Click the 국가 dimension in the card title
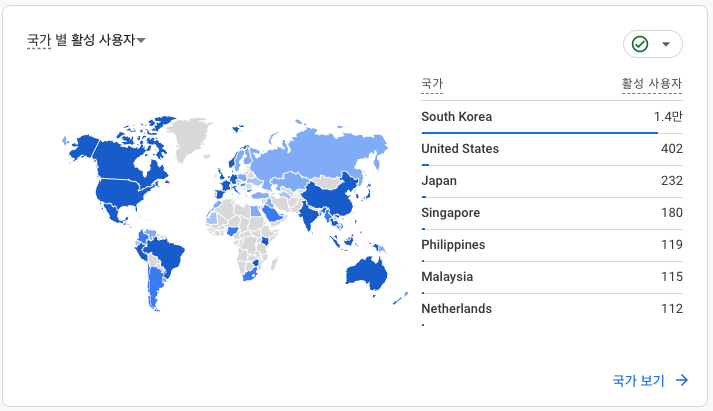This screenshot has height=411, width=713. tap(39, 40)
